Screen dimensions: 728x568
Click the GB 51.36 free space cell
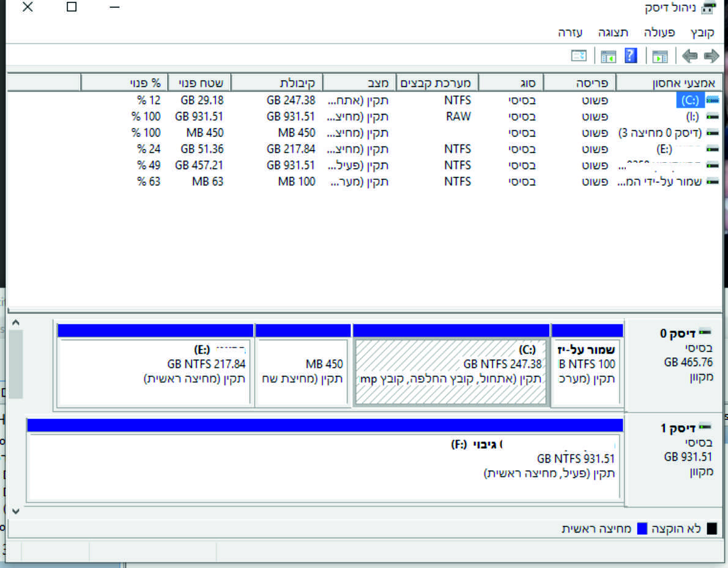coord(202,149)
